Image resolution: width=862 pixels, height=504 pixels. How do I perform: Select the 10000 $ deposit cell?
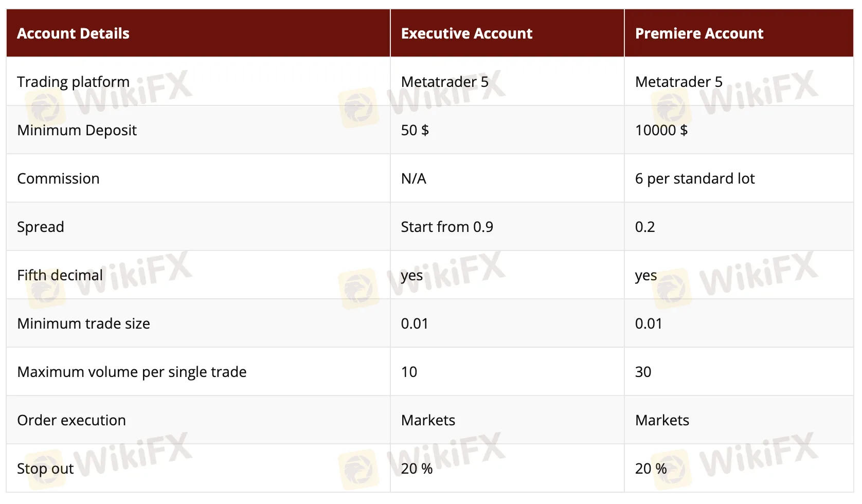(661, 130)
